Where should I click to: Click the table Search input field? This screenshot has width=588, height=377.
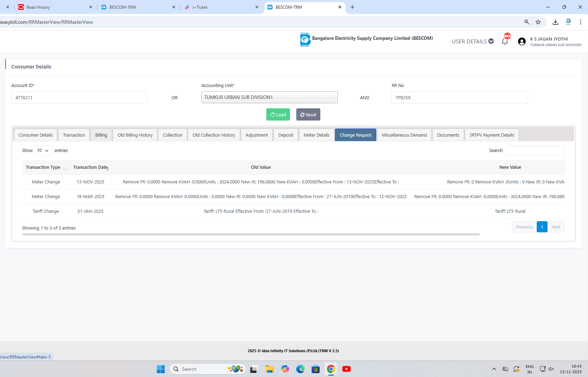tap(535, 151)
